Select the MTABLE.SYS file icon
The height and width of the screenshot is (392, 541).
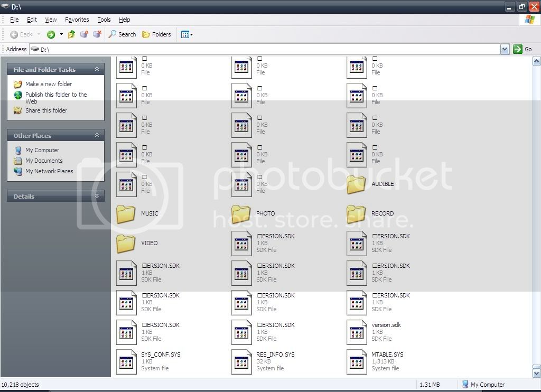tap(357, 362)
